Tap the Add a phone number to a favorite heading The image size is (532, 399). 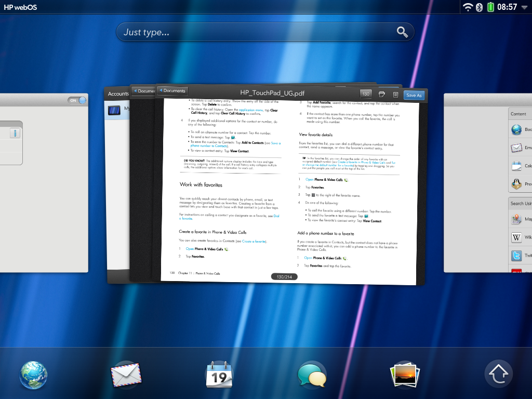325,233
